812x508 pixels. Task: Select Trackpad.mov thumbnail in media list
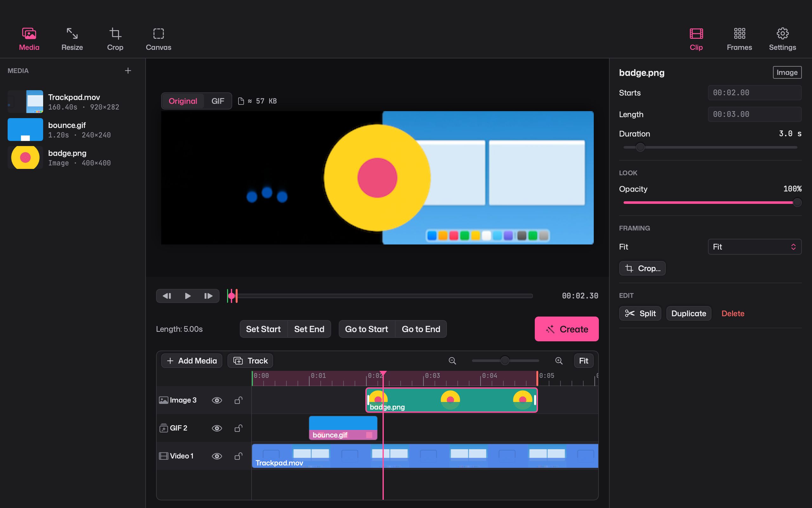[x=25, y=102]
